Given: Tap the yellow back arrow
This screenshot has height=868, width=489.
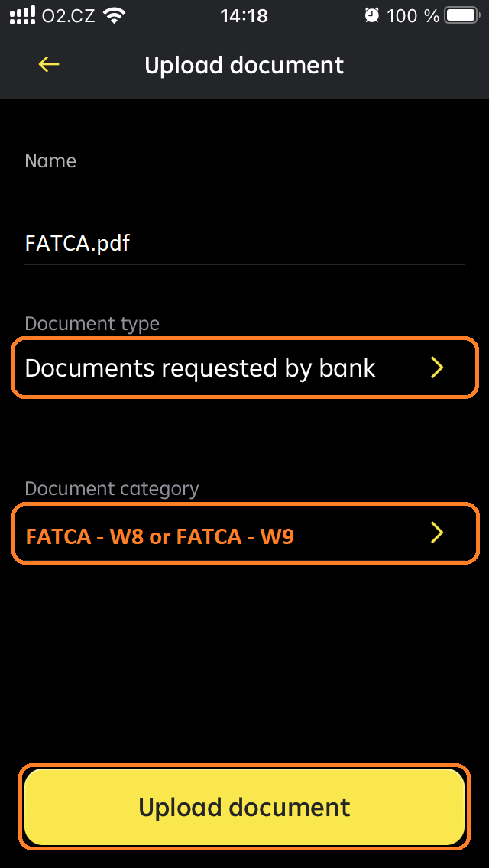Looking at the screenshot, I should (x=49, y=65).
